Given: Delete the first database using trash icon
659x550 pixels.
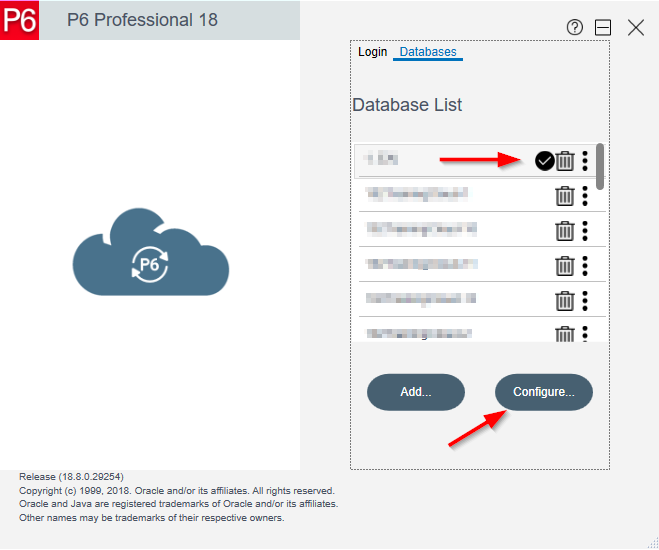Looking at the screenshot, I should click(x=565, y=161).
